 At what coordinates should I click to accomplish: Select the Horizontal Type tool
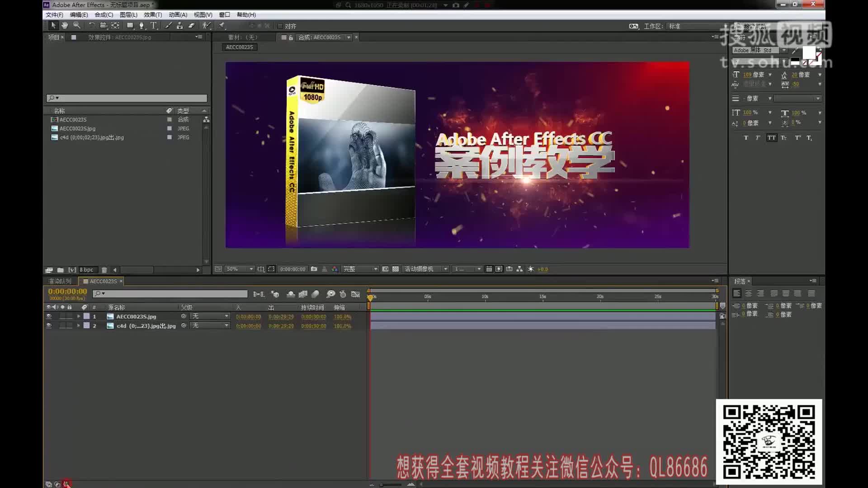click(154, 26)
